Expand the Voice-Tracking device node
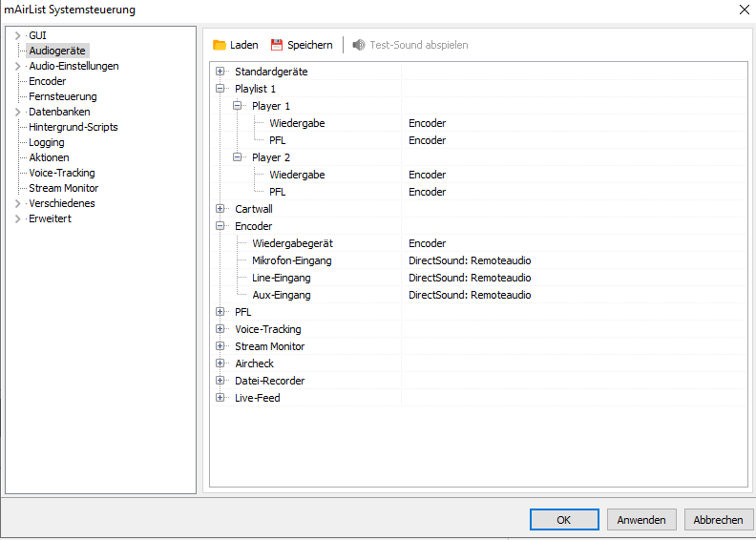This screenshot has height=540, width=756. pyautogui.click(x=220, y=329)
